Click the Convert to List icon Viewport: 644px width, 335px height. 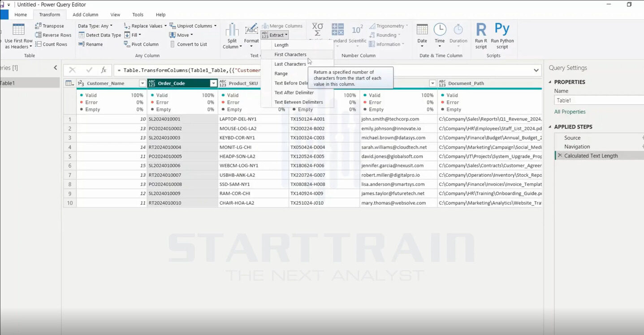[173, 44]
